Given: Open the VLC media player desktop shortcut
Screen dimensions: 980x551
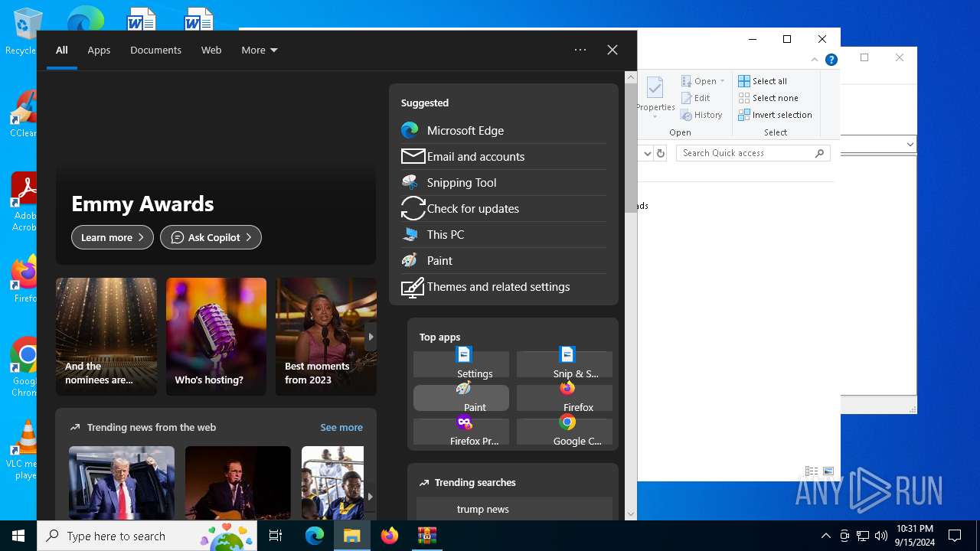Looking at the screenshot, I should point(25,450).
